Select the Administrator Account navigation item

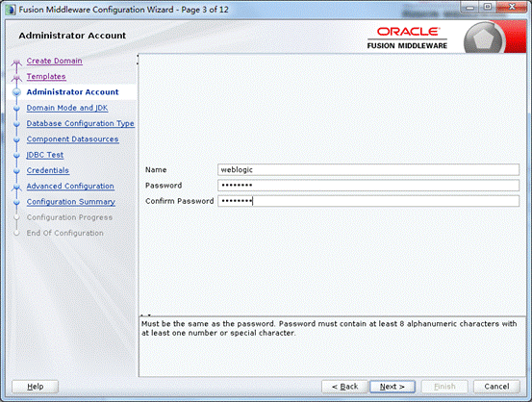click(72, 92)
